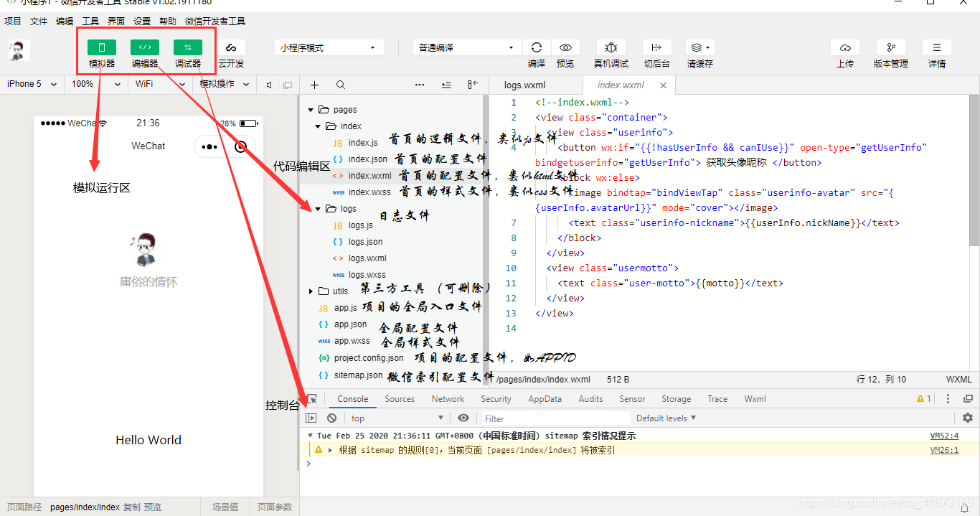Click the 预览 preview eye icon

(x=565, y=47)
